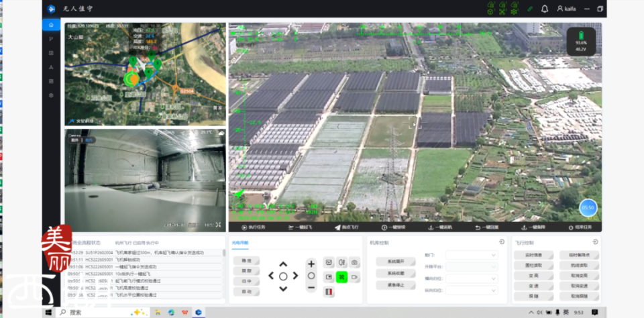Click 一键回巢 return to nest
Screen dimensions: 644x318
[487, 227]
